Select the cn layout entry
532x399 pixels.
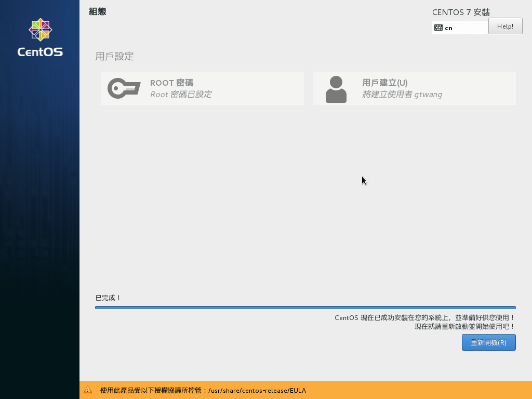[448, 28]
